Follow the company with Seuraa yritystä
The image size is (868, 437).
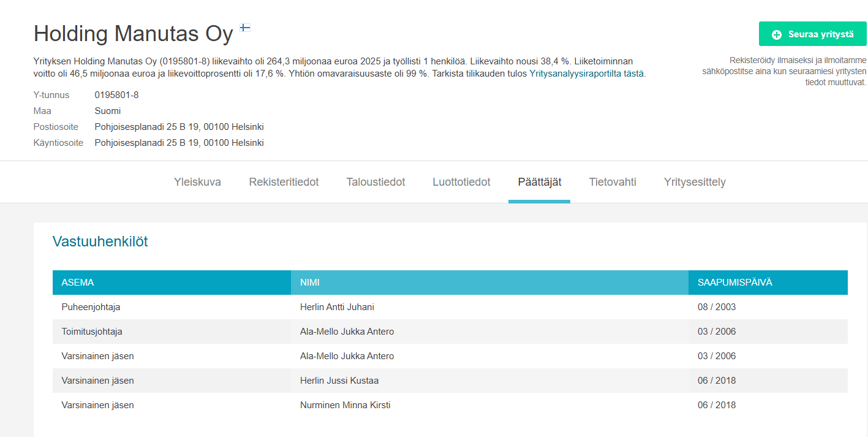coord(812,34)
